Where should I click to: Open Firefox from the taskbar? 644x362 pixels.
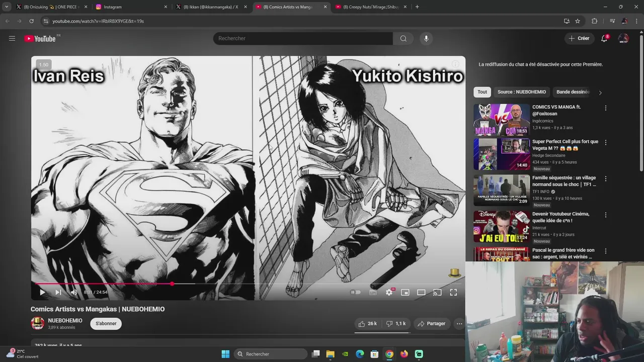point(404,354)
